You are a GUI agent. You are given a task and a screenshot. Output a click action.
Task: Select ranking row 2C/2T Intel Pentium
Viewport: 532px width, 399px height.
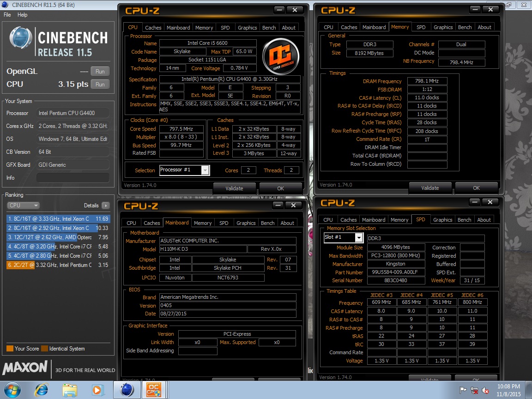(x=58, y=265)
